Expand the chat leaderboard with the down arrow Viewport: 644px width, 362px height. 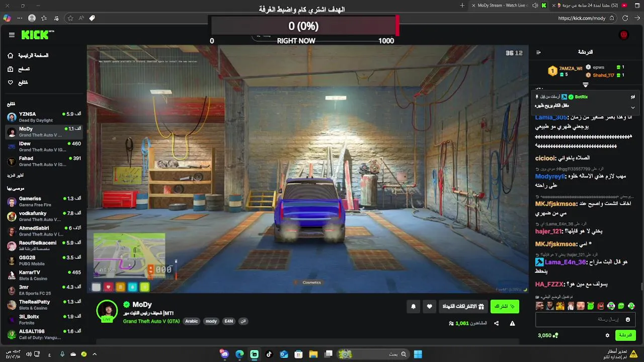tap(585, 85)
